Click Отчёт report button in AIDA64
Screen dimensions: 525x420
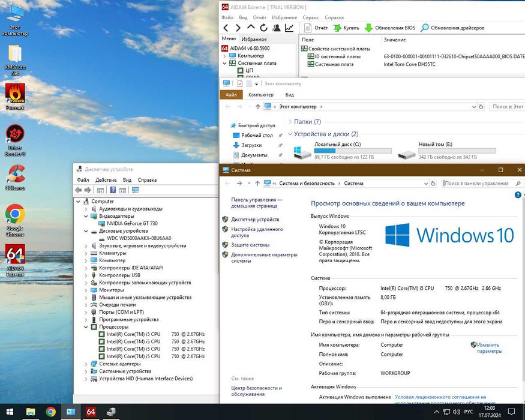tap(316, 28)
